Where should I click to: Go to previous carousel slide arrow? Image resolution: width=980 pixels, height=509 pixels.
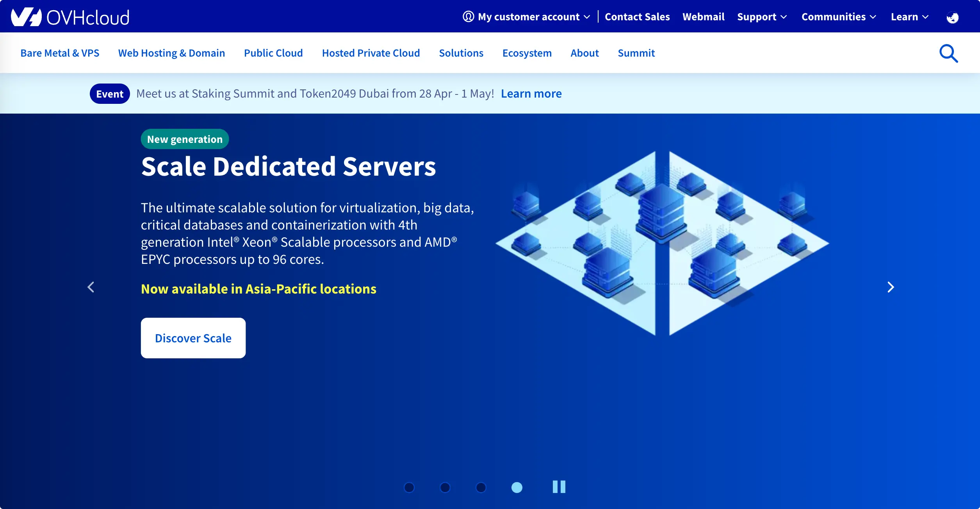pyautogui.click(x=91, y=287)
